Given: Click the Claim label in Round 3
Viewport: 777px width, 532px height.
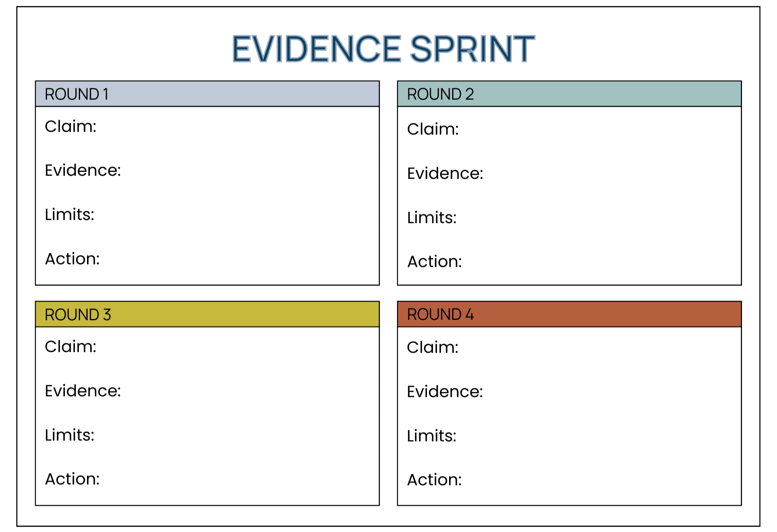Looking at the screenshot, I should click(70, 347).
